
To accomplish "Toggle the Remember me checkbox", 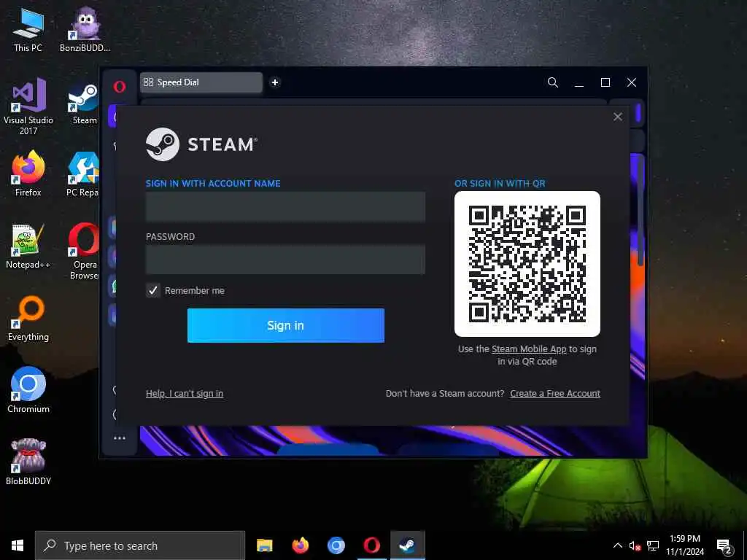I will click(x=153, y=290).
